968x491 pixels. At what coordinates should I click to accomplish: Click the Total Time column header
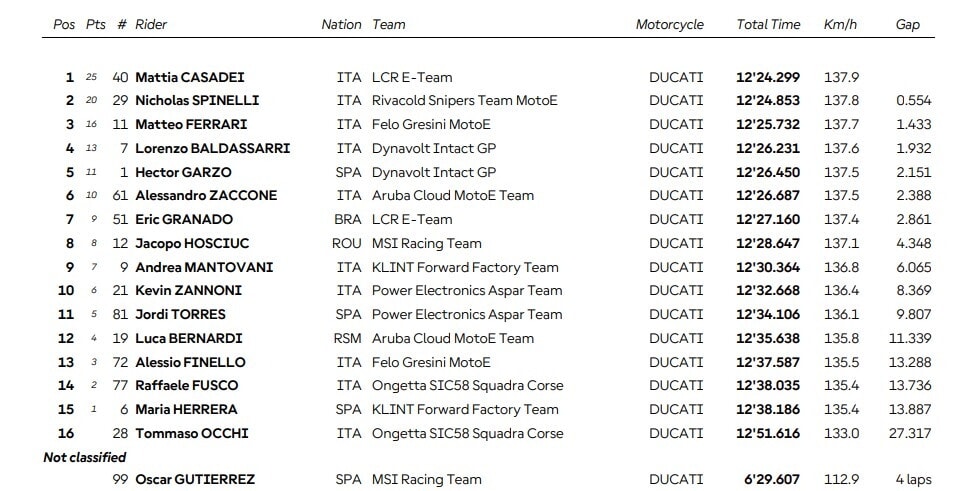(x=768, y=25)
